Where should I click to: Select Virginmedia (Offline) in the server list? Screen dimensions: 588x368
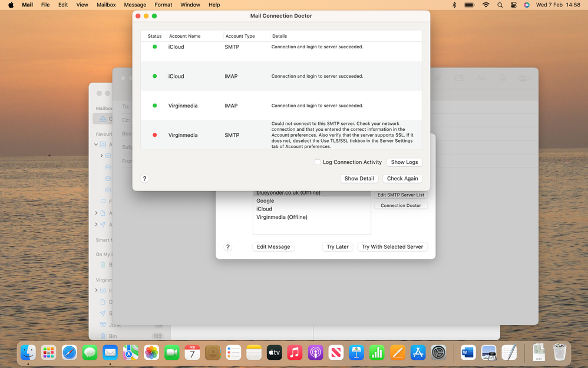coord(282,217)
